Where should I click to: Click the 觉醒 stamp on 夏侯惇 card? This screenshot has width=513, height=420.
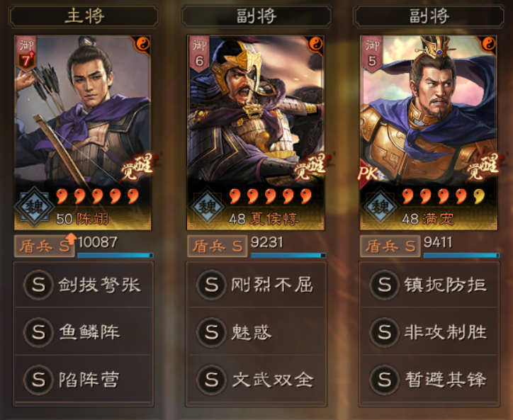311,166
